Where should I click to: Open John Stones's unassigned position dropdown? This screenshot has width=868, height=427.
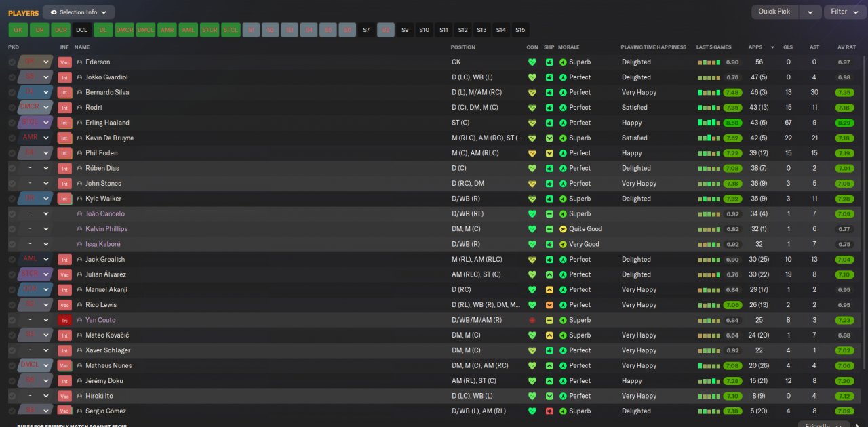click(x=46, y=183)
